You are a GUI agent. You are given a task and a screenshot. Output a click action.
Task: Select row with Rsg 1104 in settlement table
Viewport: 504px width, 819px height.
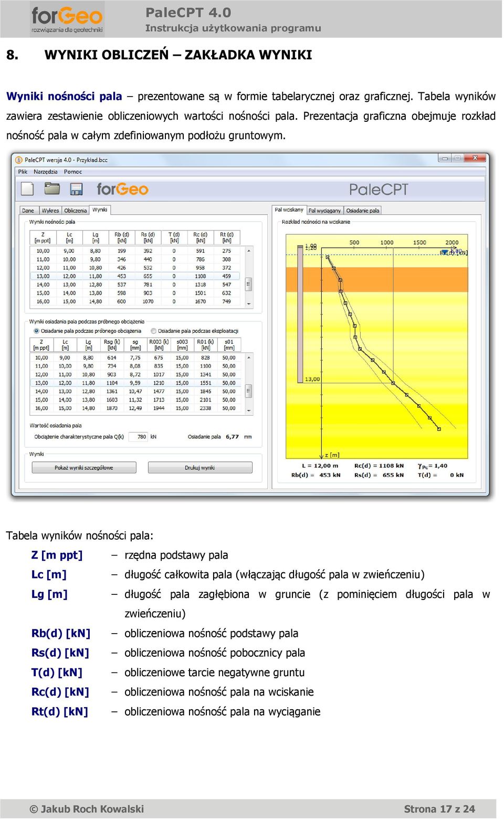pyautogui.click(x=135, y=383)
